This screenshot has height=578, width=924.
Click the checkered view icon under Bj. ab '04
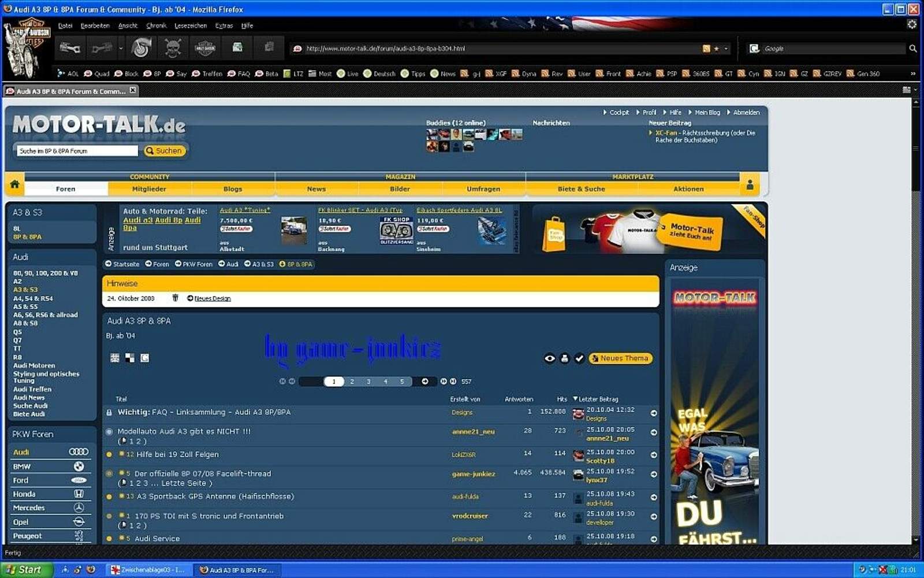[130, 358]
